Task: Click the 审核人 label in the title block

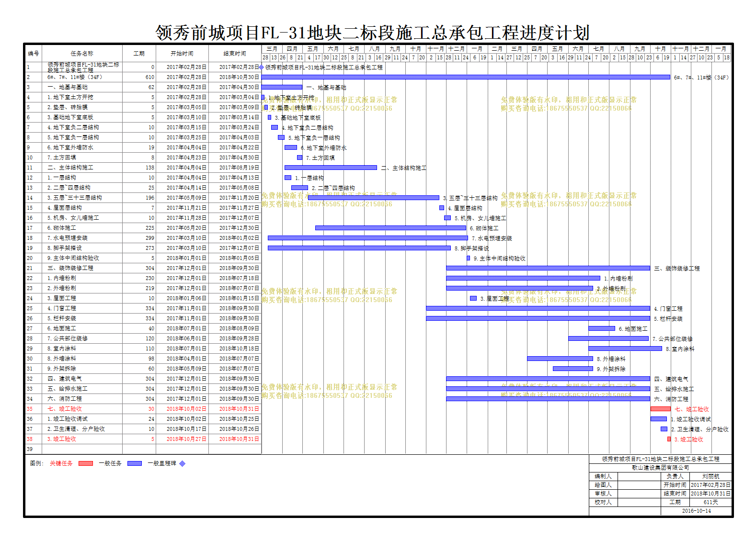Action: (603, 494)
